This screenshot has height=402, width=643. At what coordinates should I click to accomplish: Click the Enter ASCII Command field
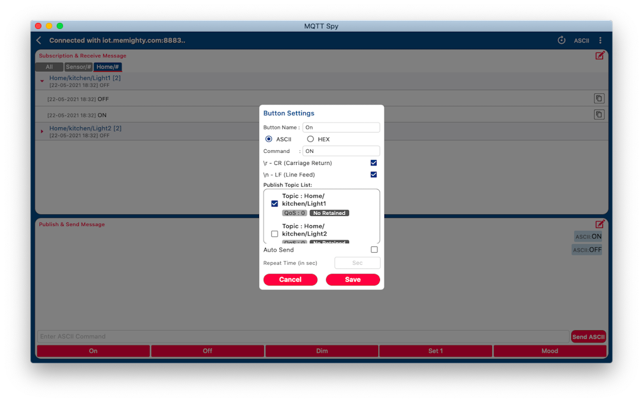(x=303, y=336)
